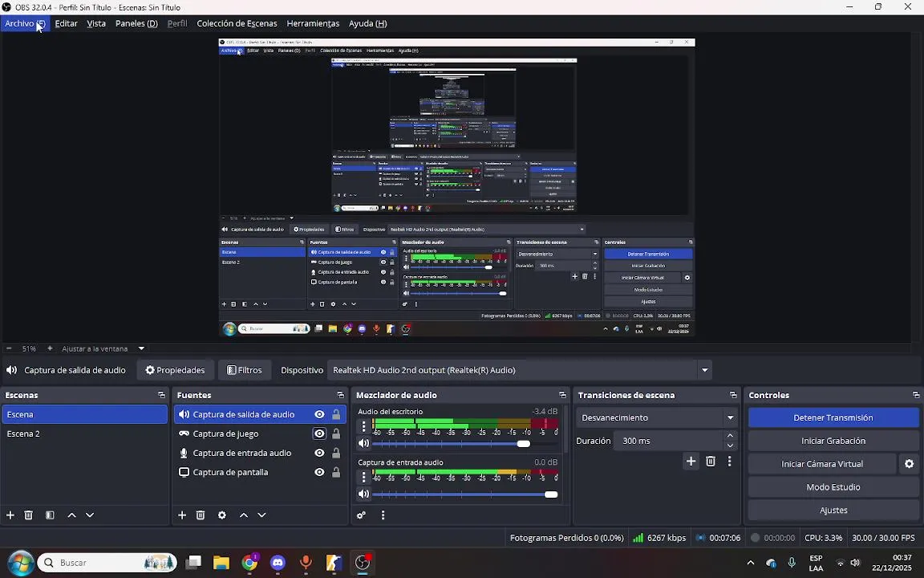The image size is (924, 578).
Task: Open Audio del escritorio options dots
Action: point(363,425)
